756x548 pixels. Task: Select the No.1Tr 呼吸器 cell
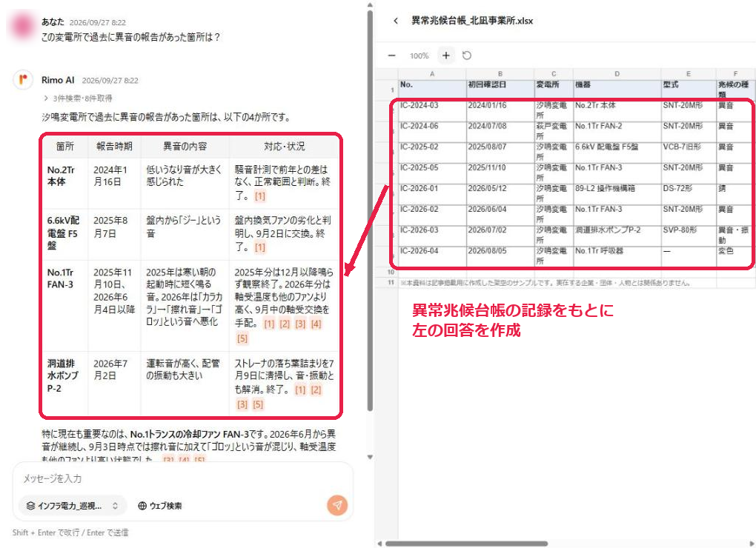coord(617,256)
